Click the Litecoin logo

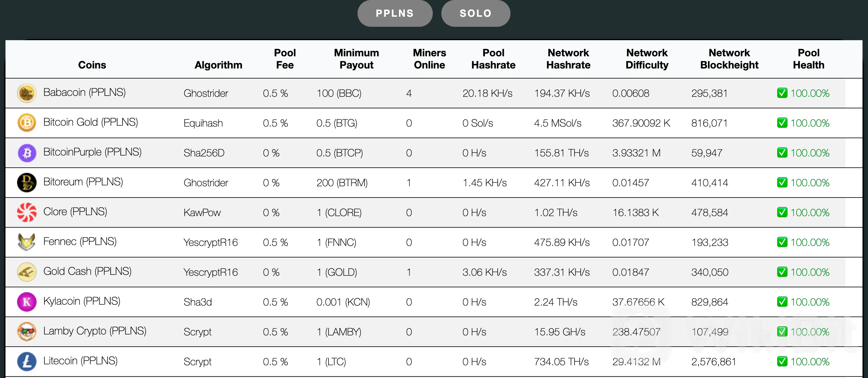(x=27, y=361)
